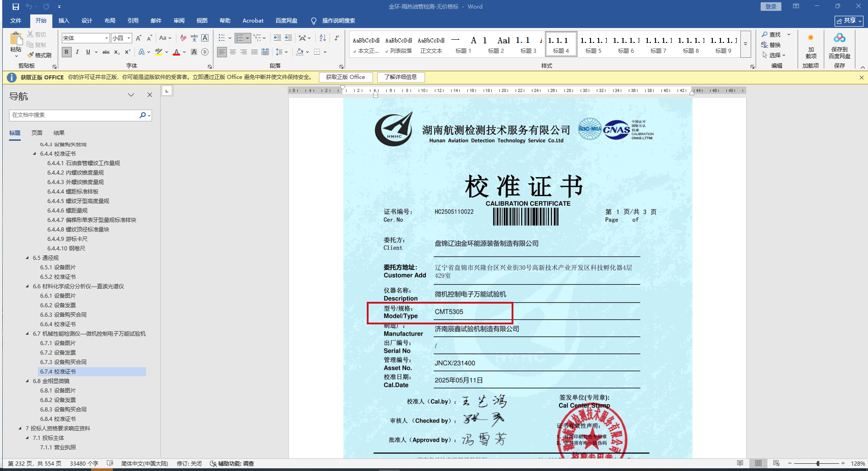Switch to the 结果 tab in navigation pane
Image resolution: width=868 pixels, height=471 pixels.
tap(59, 133)
